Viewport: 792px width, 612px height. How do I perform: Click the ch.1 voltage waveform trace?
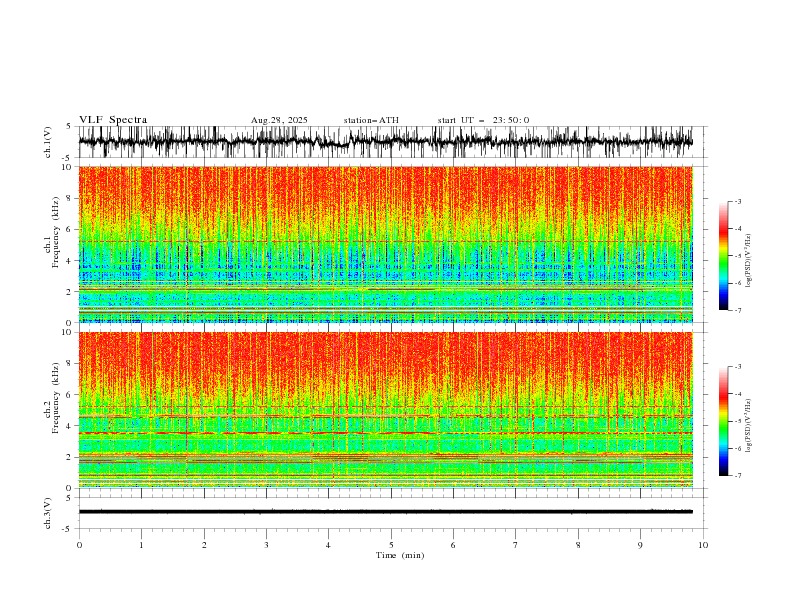click(386, 142)
